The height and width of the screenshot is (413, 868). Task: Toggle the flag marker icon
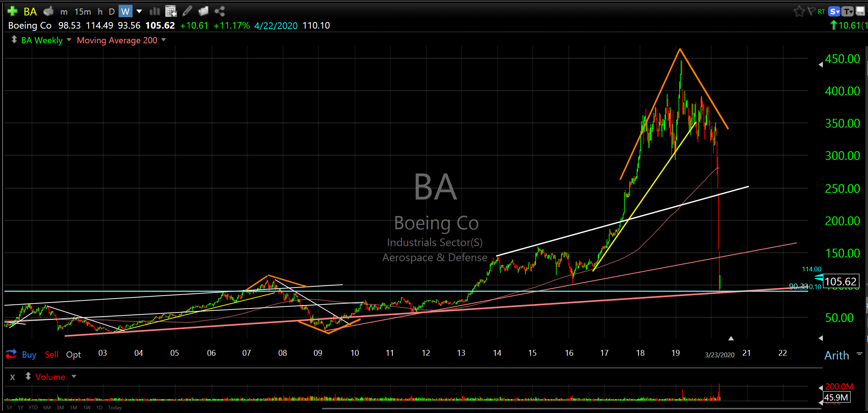tap(811, 11)
